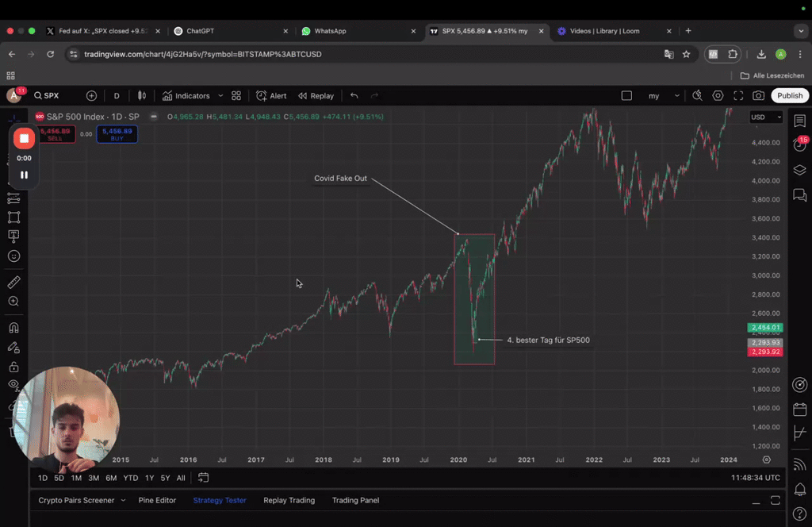Toggle hide all drawings eye
This screenshot has width=812, height=527.
13,385
